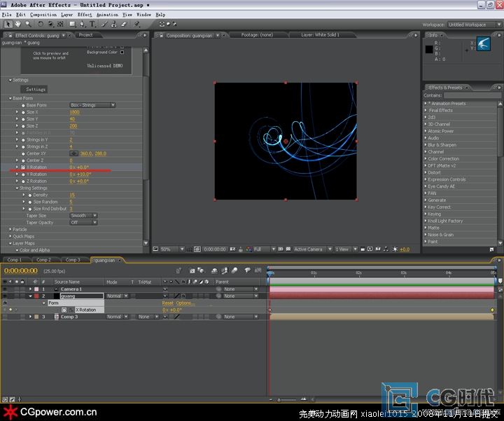Switch to the Project tab
This screenshot has width=504, height=421.
pyautogui.click(x=86, y=35)
